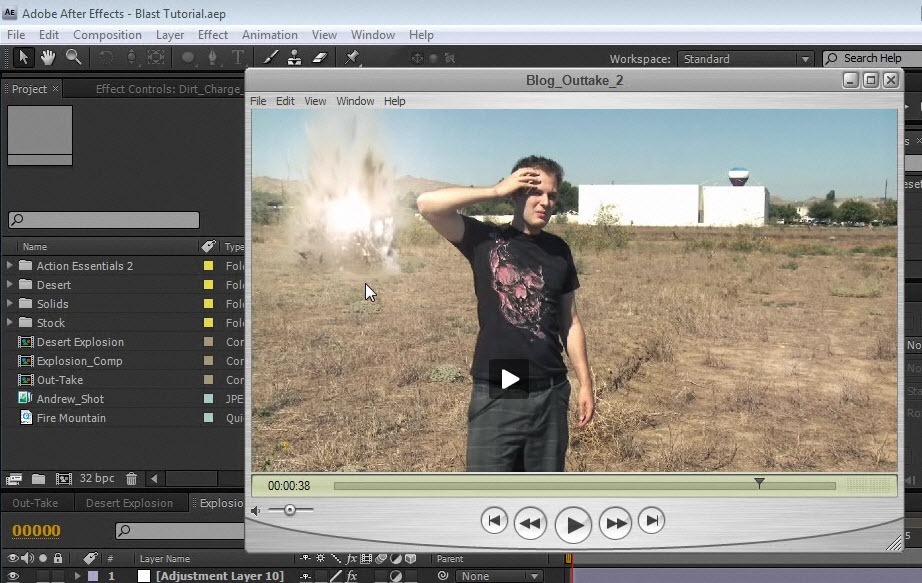Select the Eraser tool
This screenshot has width=922, height=583.
pos(319,58)
